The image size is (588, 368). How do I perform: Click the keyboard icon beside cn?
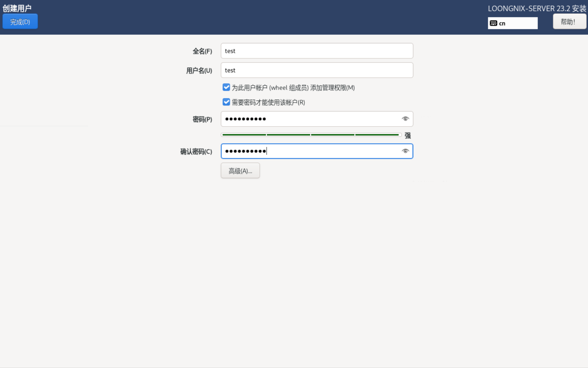(x=493, y=23)
